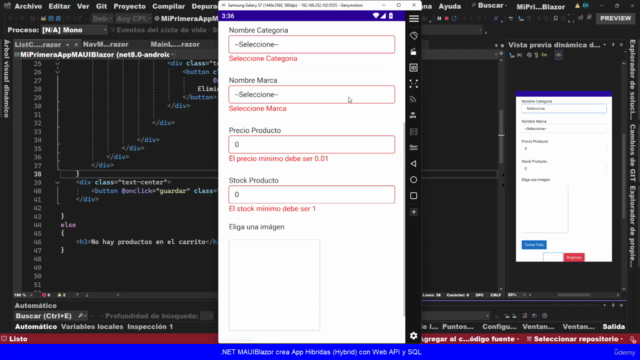Click Agregar al código fuente button
The height and width of the screenshot is (360, 640).
pyautogui.click(x=470, y=339)
